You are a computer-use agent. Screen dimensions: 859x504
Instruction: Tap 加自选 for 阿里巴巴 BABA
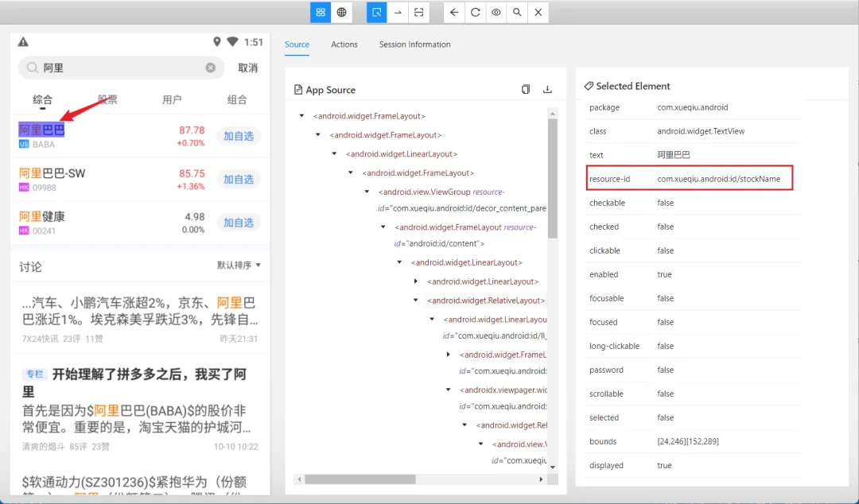[x=239, y=136]
